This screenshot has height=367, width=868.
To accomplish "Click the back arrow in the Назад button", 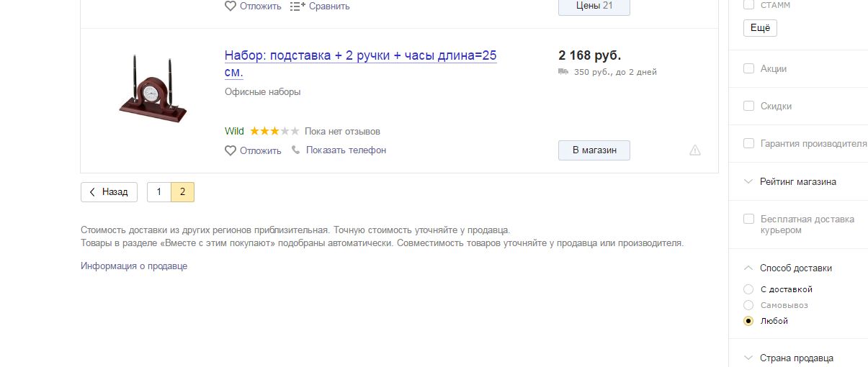I will tap(93, 192).
